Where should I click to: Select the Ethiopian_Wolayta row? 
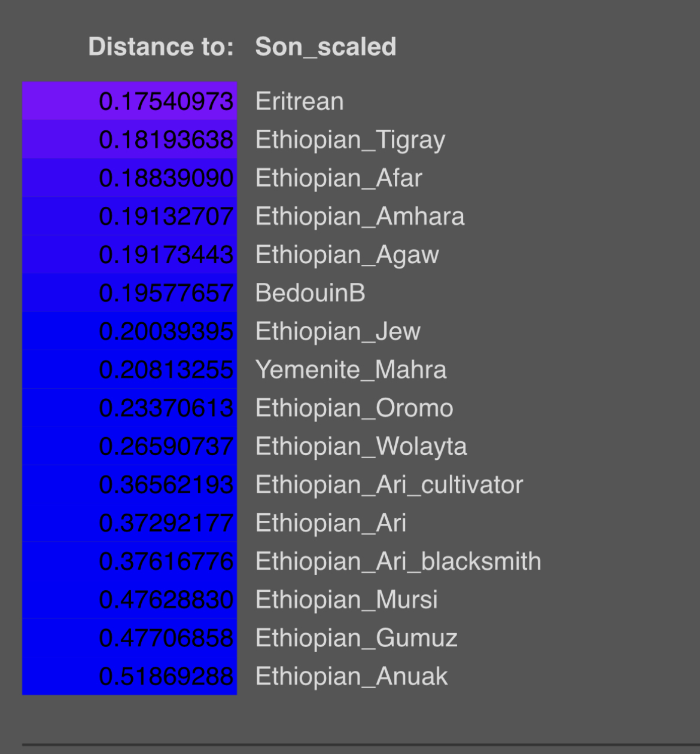coord(361,447)
